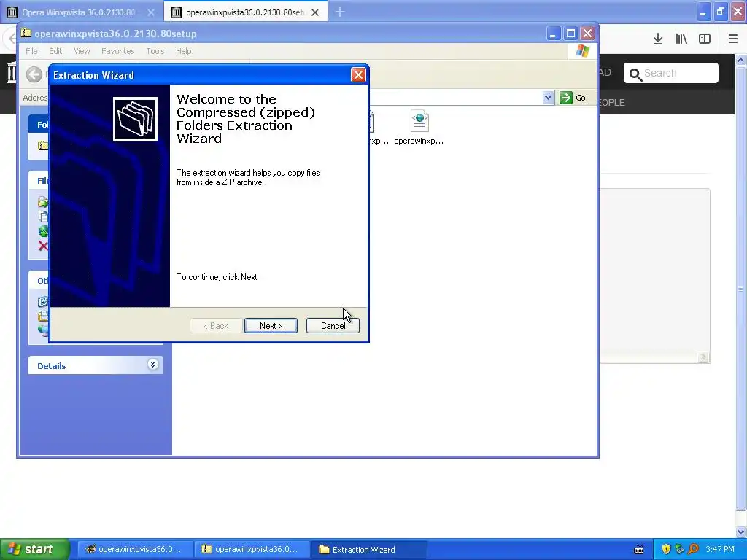
Task: Click the small scroll arrow in webpage box
Action: (703, 357)
